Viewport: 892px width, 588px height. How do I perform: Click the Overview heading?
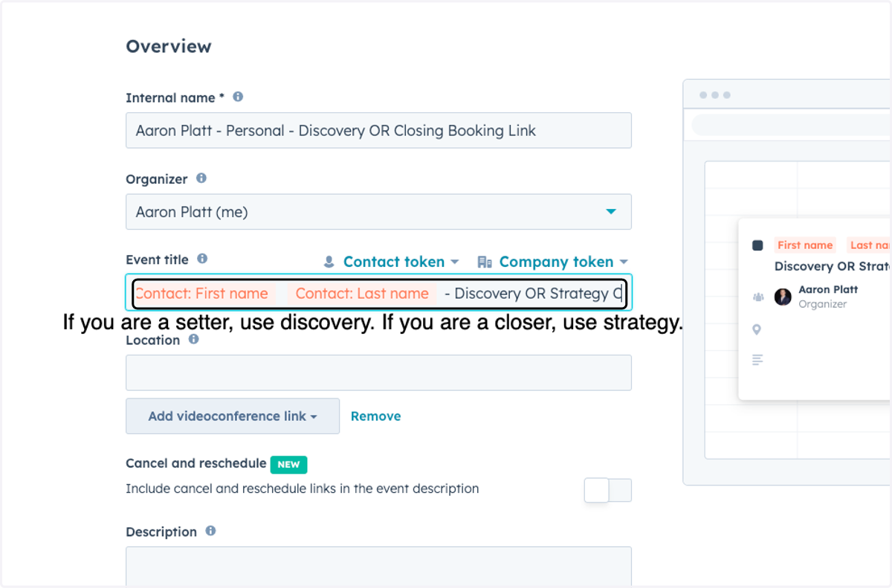(169, 46)
